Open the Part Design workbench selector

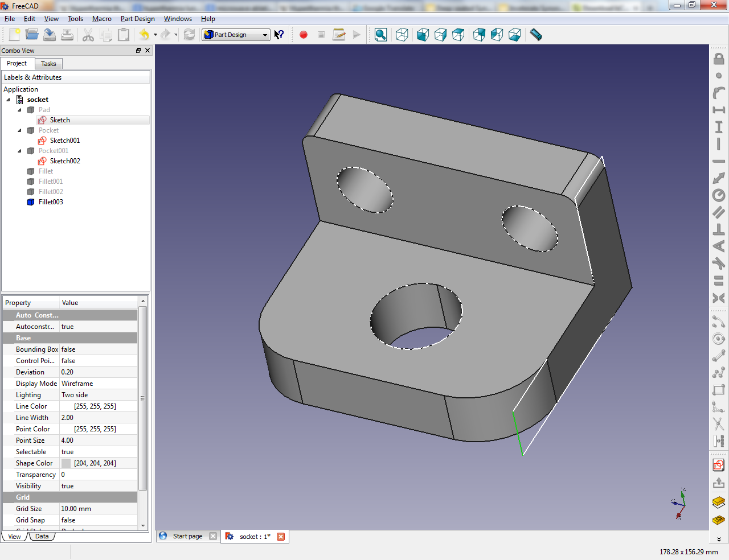point(236,34)
